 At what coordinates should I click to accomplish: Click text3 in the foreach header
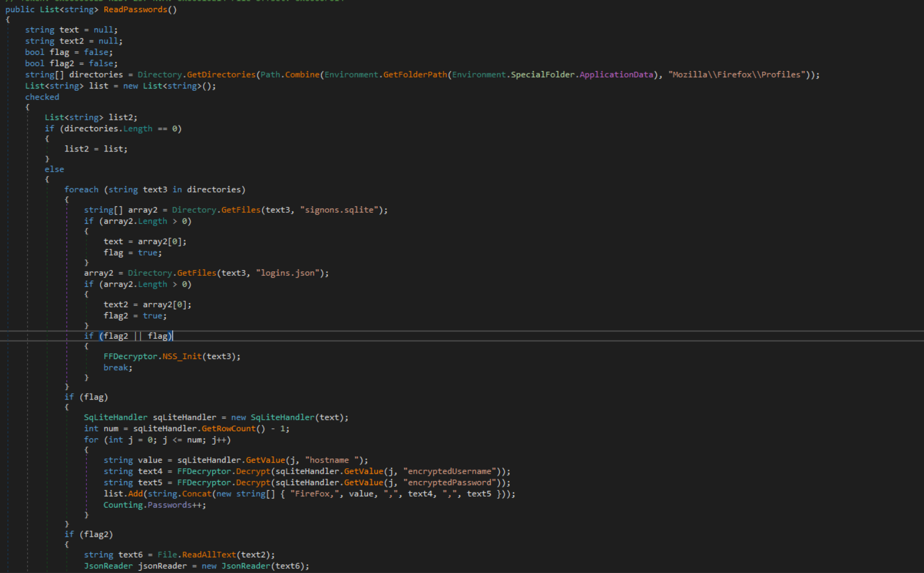pyautogui.click(x=155, y=190)
